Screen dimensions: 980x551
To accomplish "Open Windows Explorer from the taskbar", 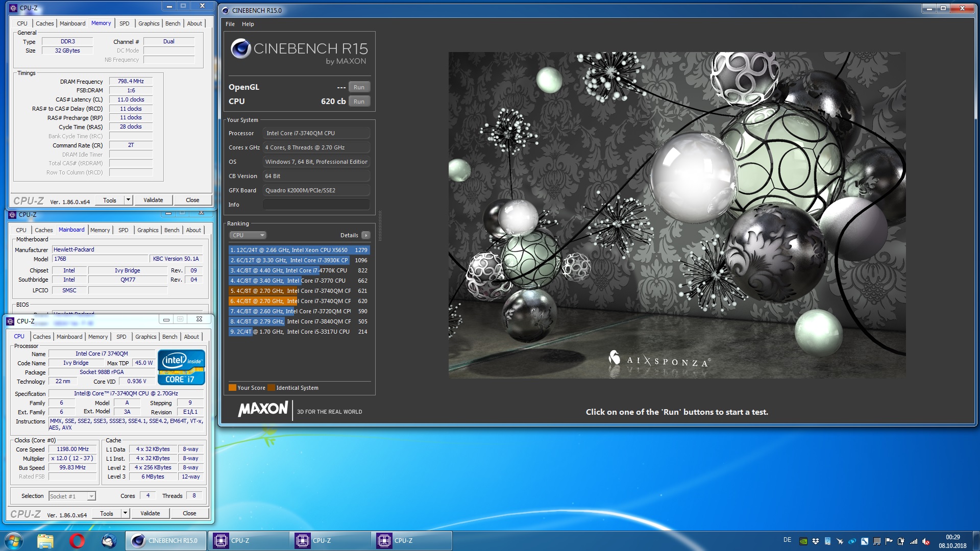I will coord(45,541).
